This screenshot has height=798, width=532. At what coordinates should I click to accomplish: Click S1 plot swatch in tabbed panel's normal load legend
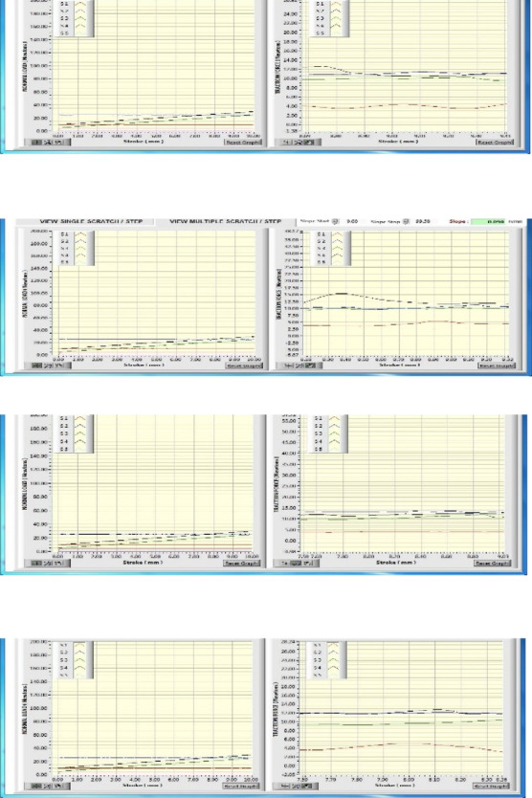tap(81, 234)
